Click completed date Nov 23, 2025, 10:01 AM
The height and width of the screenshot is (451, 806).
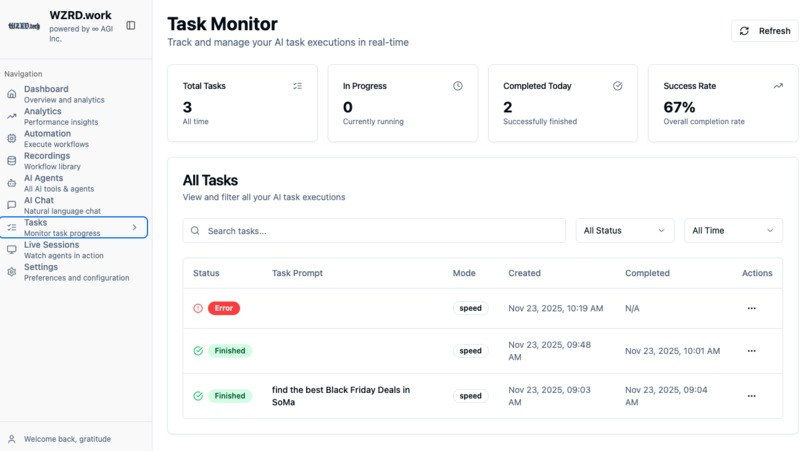pos(672,351)
